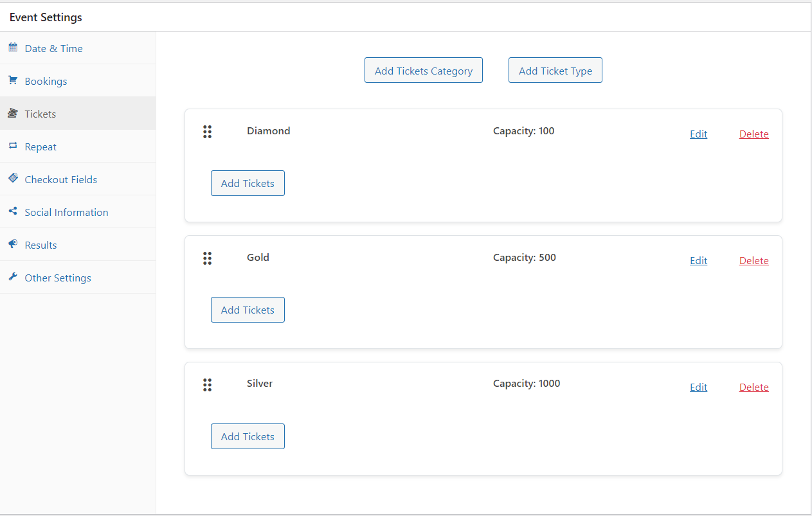Click the share icon beside Social Information
This screenshot has width=812, height=516.
click(12, 211)
